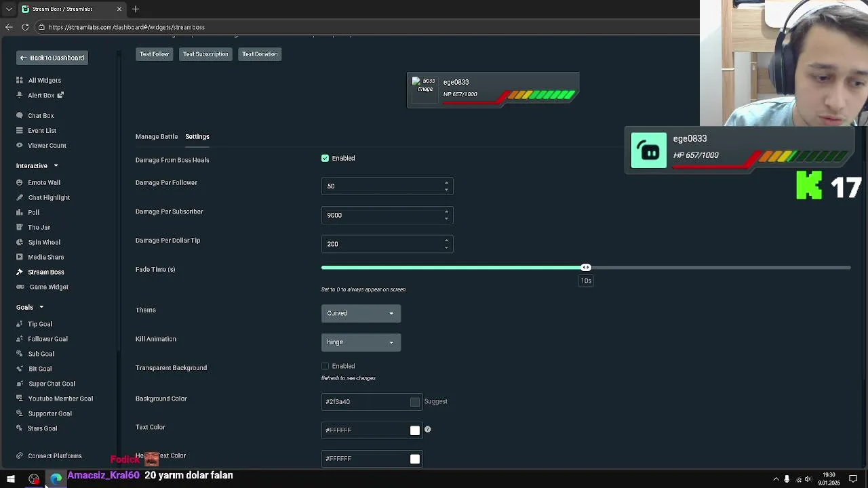Click Suggest background color link
868x488 pixels.
(435, 401)
